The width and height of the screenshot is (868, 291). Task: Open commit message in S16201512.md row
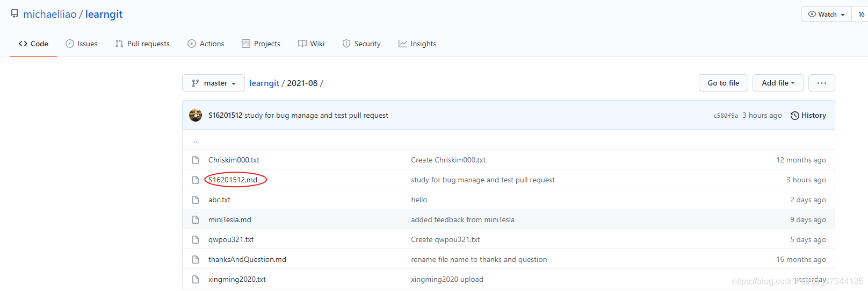483,180
